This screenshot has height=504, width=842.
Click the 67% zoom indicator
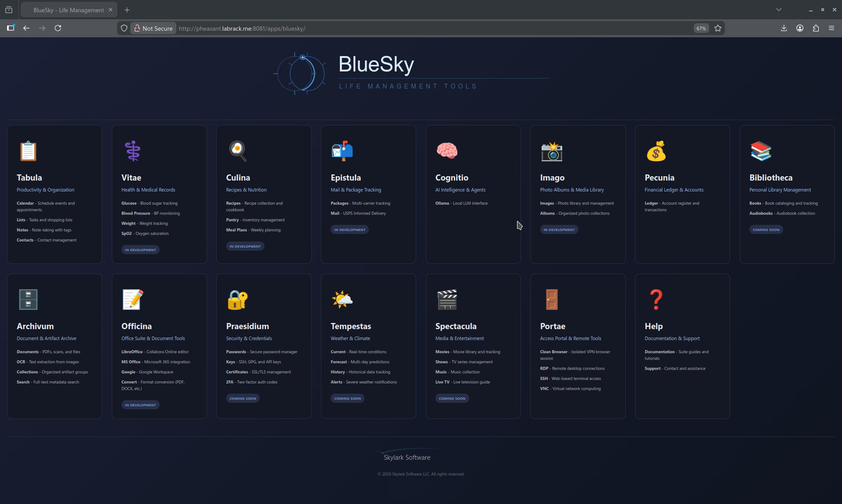pos(701,28)
